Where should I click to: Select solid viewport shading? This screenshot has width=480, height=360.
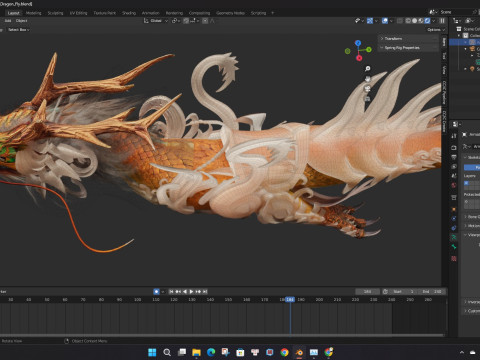tap(414, 21)
